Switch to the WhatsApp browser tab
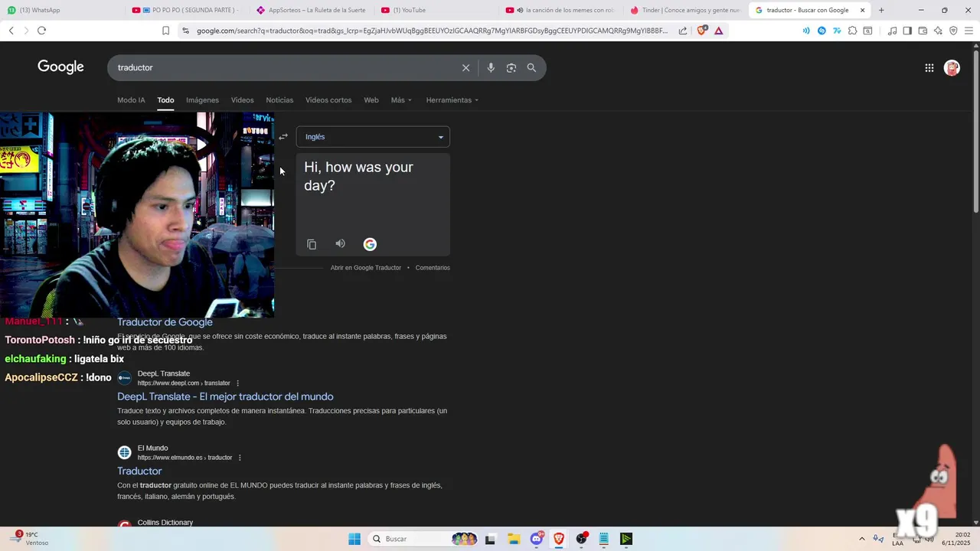 click(x=61, y=10)
